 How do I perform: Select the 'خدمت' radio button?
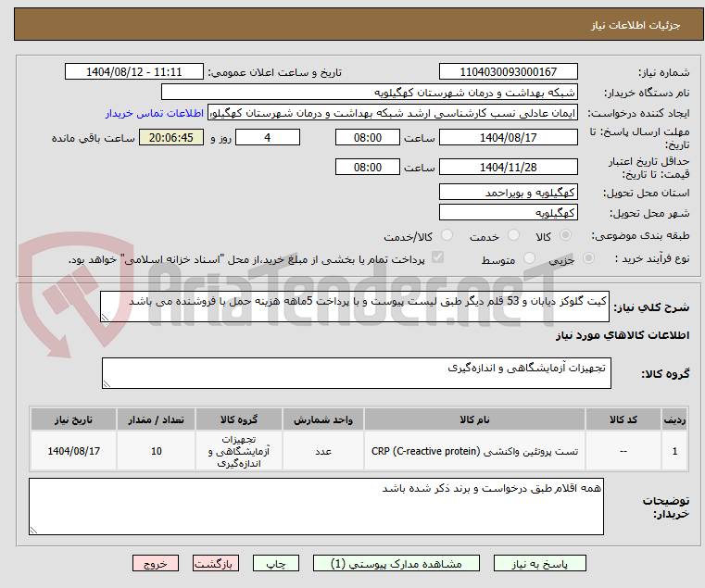(513, 235)
